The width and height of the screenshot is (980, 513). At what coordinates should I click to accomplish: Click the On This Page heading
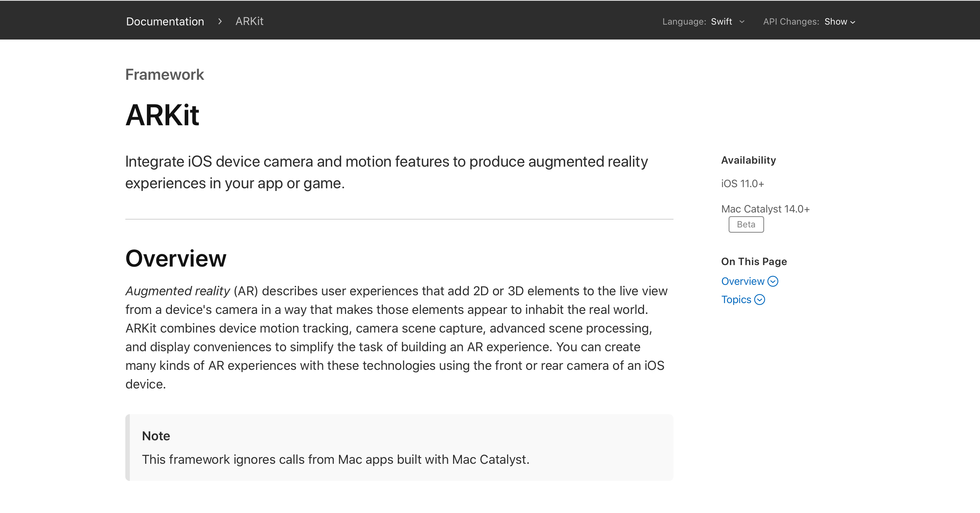pos(754,262)
